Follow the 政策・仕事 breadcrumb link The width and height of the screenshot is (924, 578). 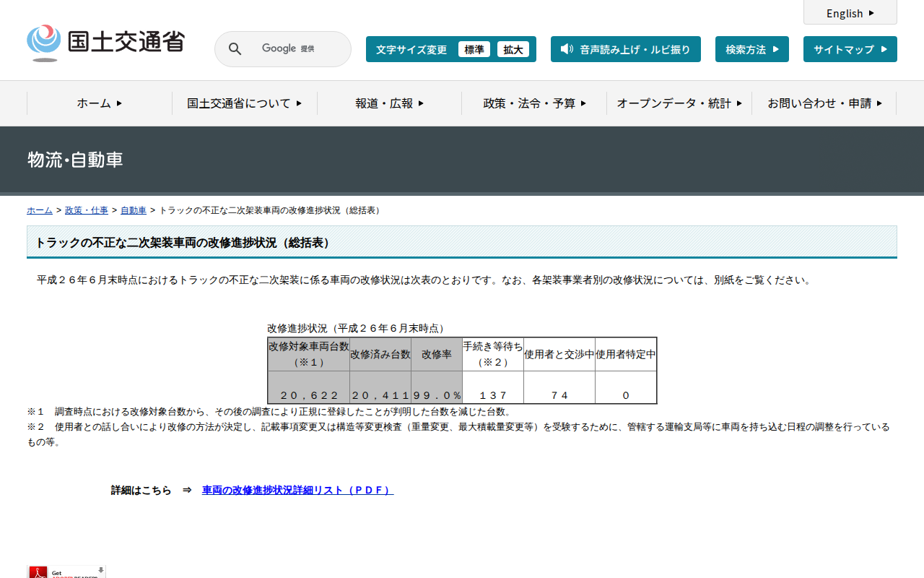tap(87, 210)
